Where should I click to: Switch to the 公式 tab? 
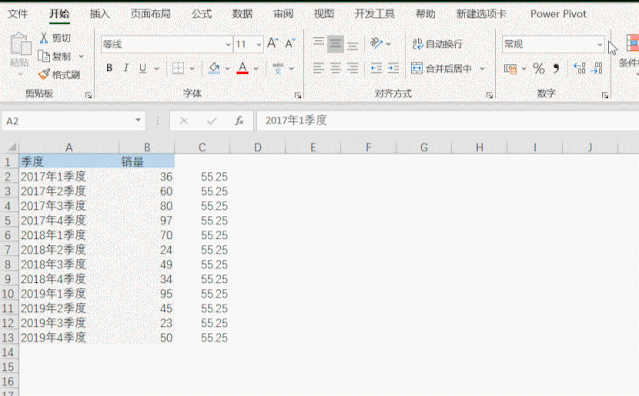202,14
